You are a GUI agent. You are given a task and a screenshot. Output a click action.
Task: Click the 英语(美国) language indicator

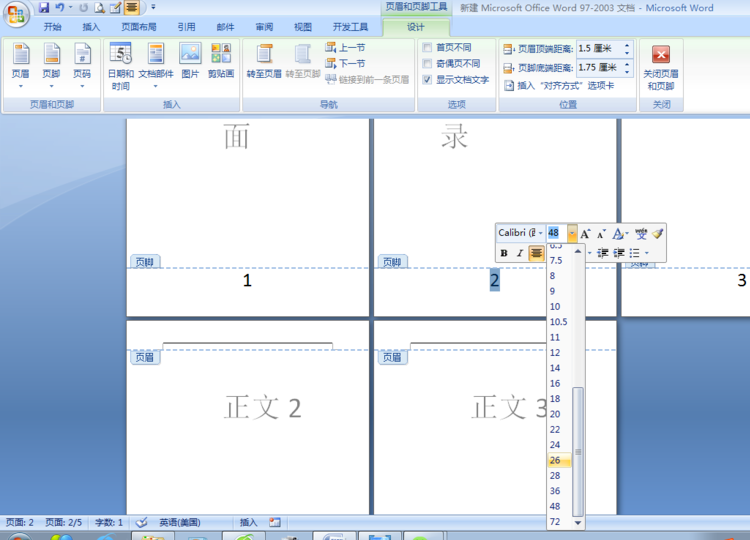180,522
